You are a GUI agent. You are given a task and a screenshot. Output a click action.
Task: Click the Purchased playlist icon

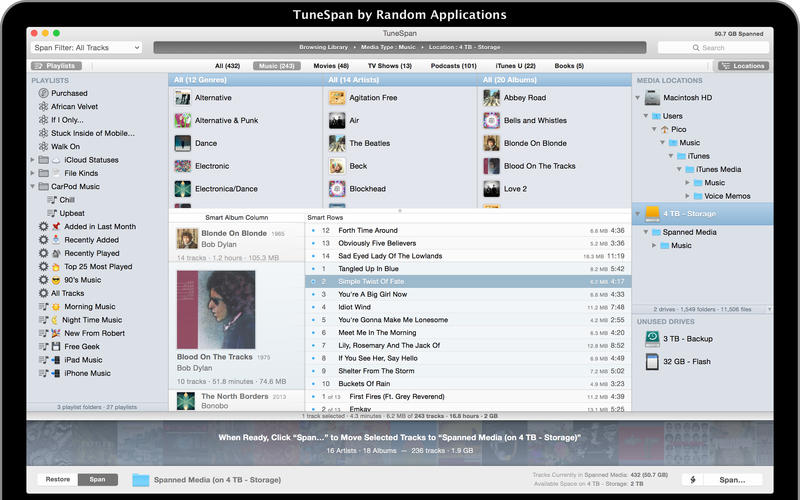[43, 93]
